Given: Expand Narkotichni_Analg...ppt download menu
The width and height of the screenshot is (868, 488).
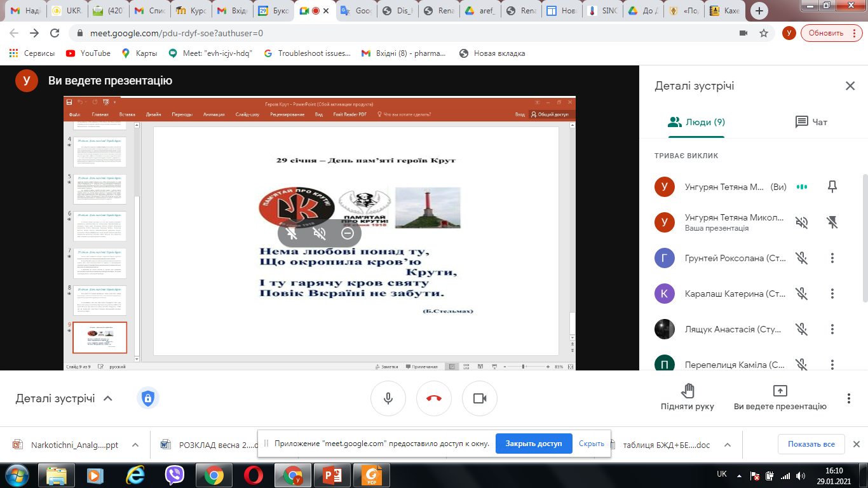Looking at the screenshot, I should pyautogui.click(x=135, y=445).
